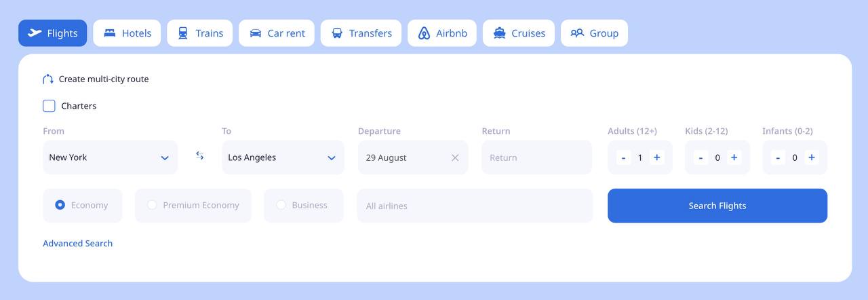
Task: Decrease adults count with minus
Action: pos(623,157)
